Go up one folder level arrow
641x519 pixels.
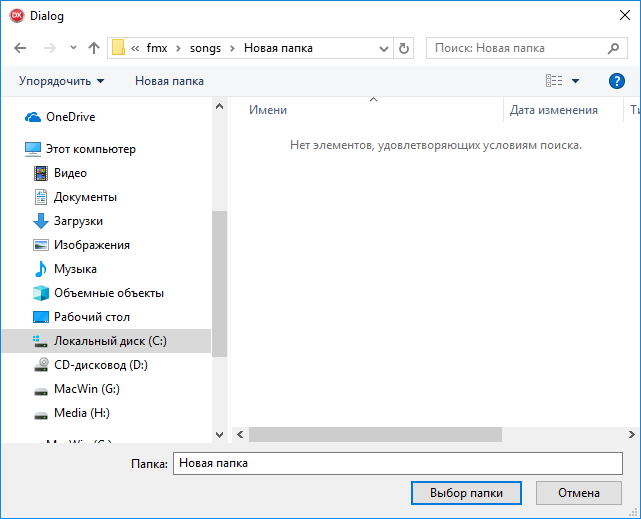pyautogui.click(x=94, y=48)
